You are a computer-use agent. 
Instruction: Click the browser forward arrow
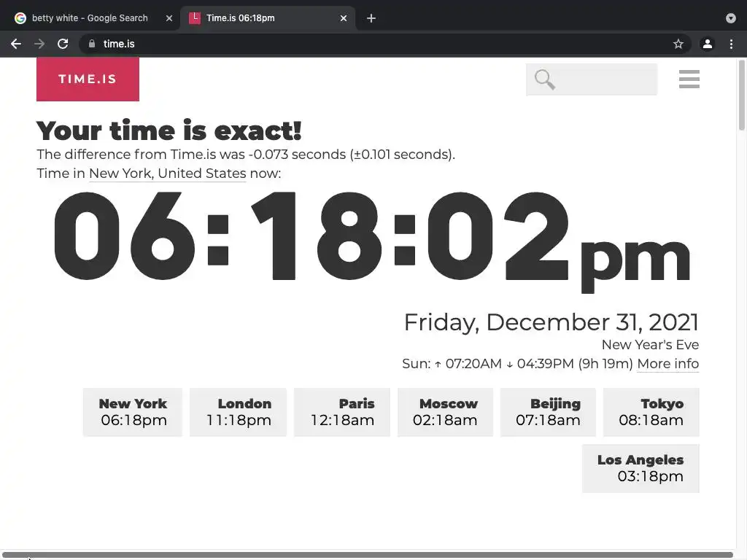39,44
